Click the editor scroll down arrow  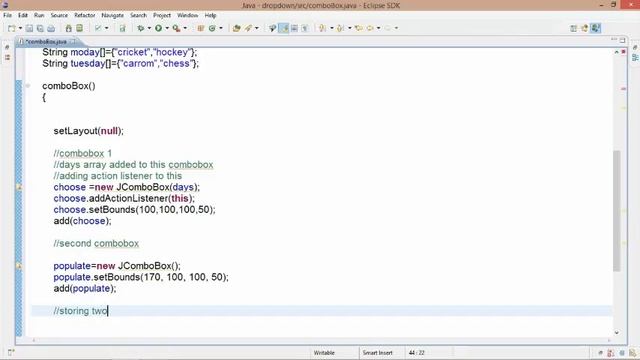tap(616, 332)
